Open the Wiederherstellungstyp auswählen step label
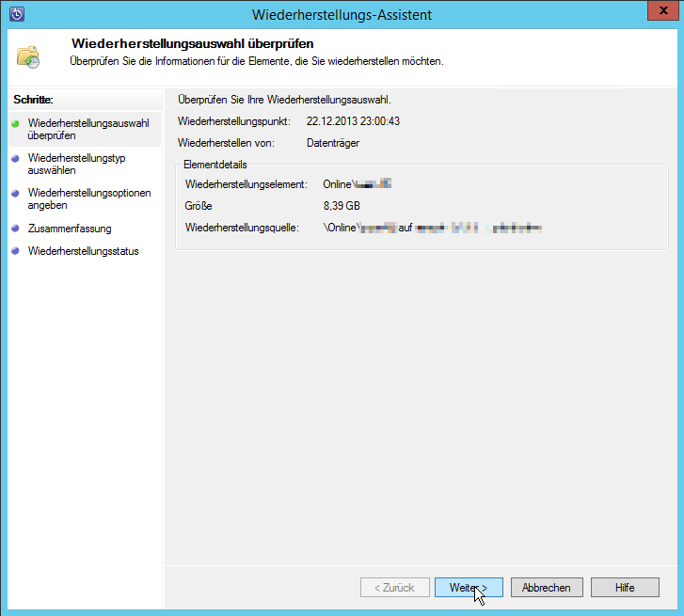Image resolution: width=684 pixels, height=616 pixels. (76, 165)
